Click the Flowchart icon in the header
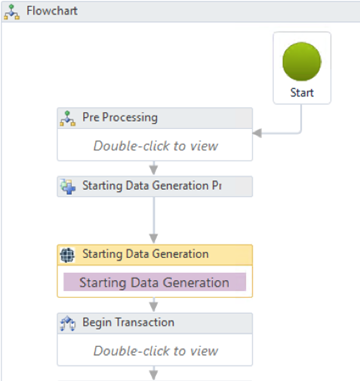This screenshot has width=360, height=381. tap(12, 12)
